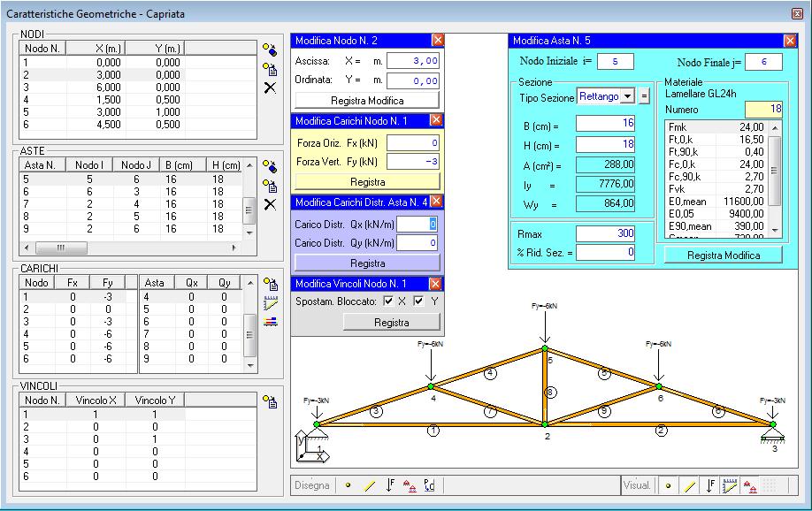Toggle distributed loads visibility in Visual. toolbar
This screenshot has height=511, width=812.
pyautogui.click(x=730, y=485)
